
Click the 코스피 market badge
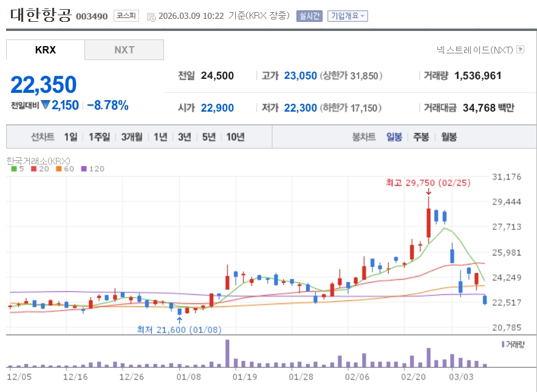(126, 16)
